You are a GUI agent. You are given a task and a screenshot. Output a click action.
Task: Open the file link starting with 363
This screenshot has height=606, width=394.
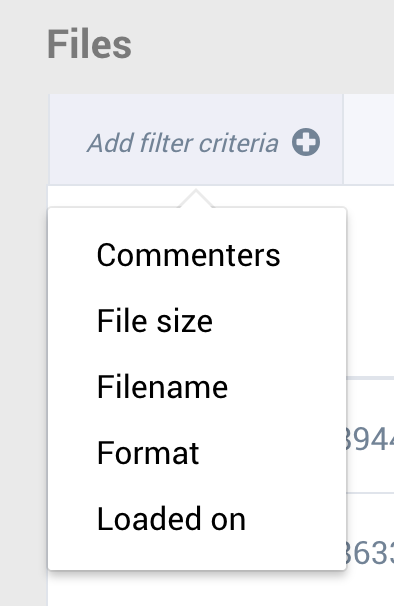[370, 553]
